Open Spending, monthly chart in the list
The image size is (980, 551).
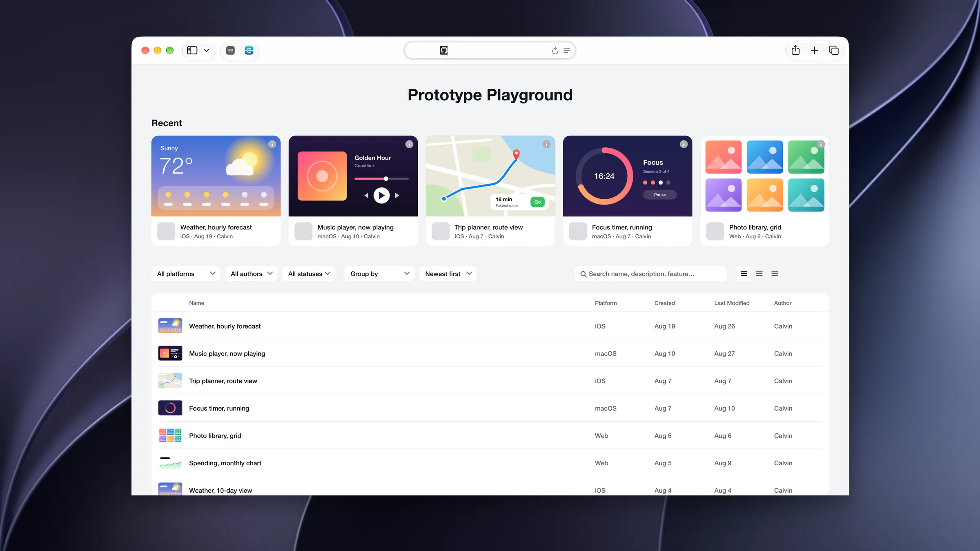click(225, 463)
